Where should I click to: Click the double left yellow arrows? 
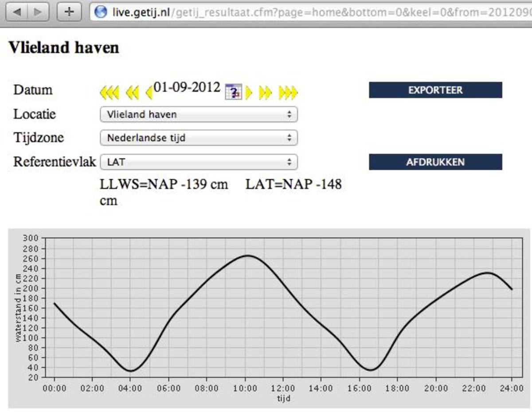pyautogui.click(x=132, y=93)
